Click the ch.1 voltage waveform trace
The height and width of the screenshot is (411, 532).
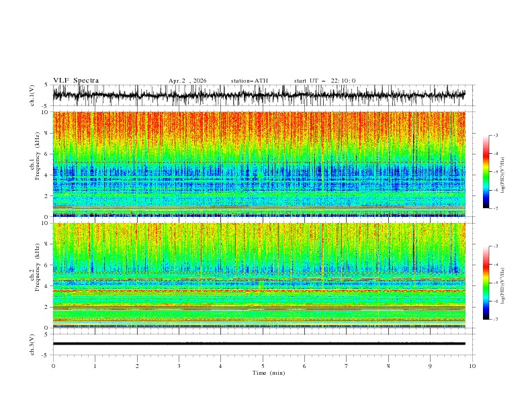tap(259, 95)
